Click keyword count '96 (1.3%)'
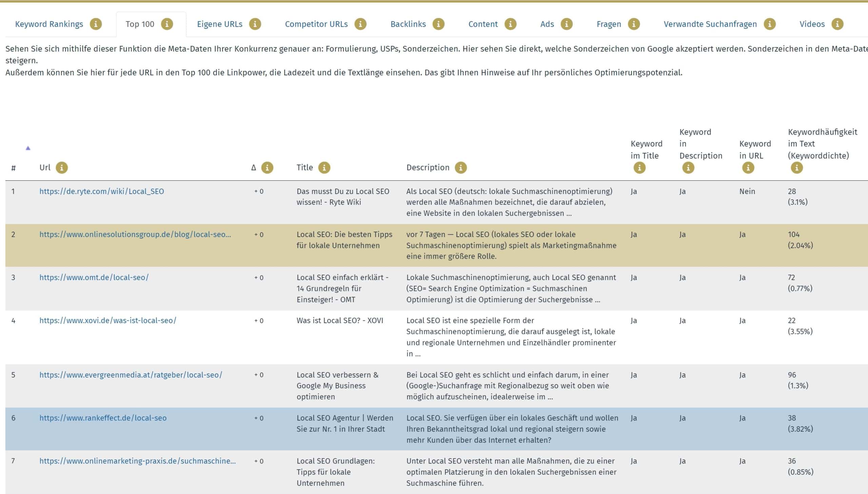This screenshot has width=868, height=494. (798, 380)
